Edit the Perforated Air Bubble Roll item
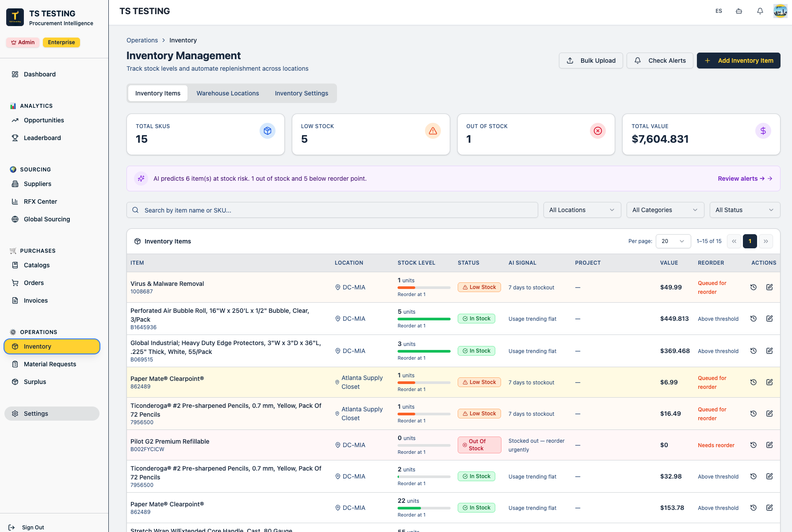Viewport: 792px width, 532px height. (x=769, y=319)
